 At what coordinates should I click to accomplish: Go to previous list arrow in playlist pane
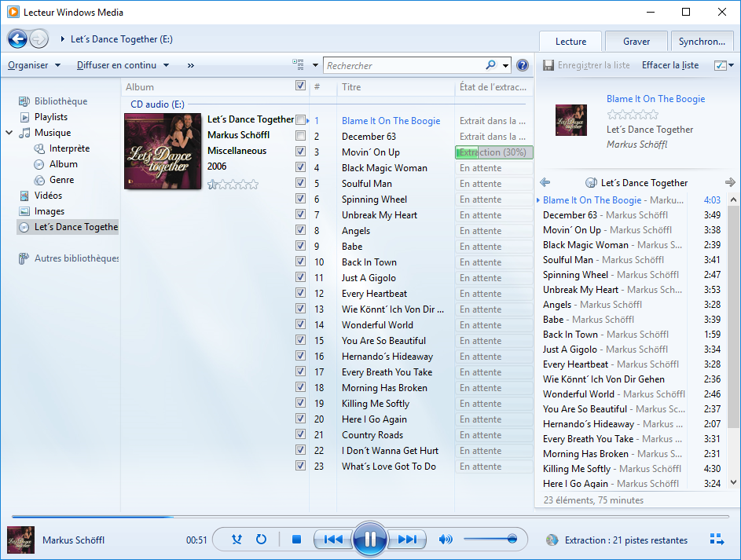point(545,182)
